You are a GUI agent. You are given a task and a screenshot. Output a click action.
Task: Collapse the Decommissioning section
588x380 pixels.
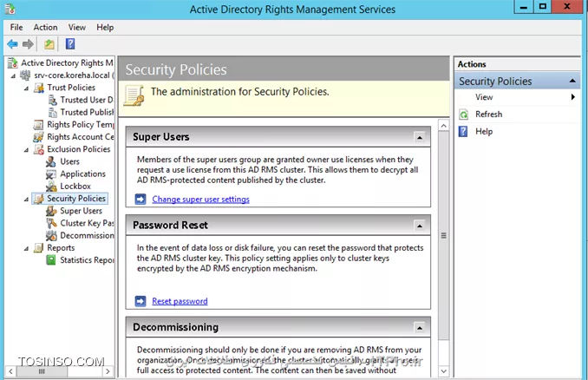tap(420, 328)
